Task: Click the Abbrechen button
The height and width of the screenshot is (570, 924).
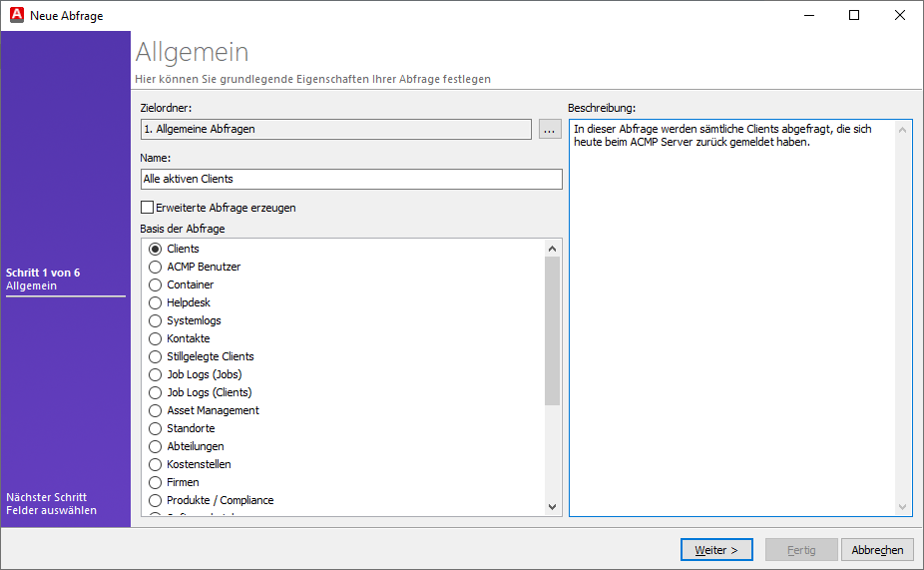Action: coord(877,550)
